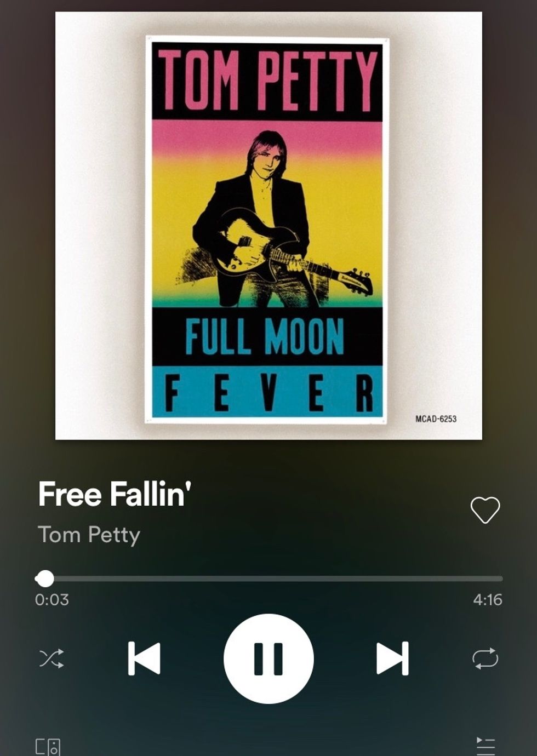Toggle repeat mode
537x756 pixels.
[x=485, y=658]
